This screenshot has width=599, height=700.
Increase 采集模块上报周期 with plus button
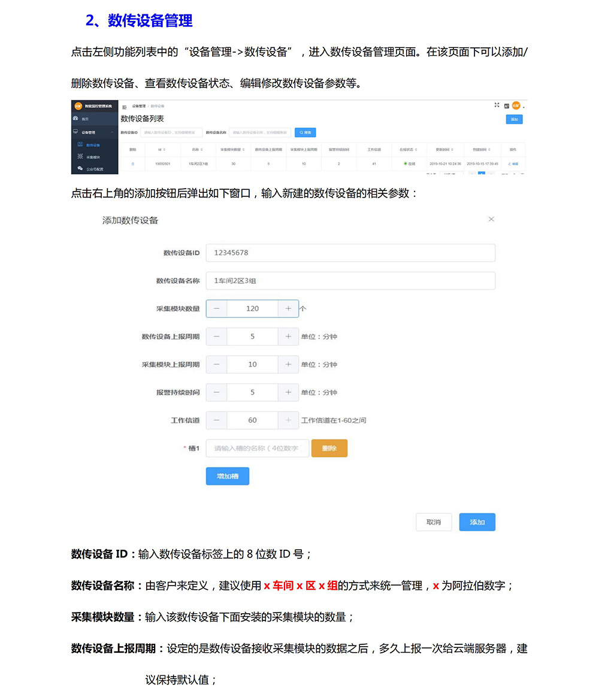pyautogui.click(x=288, y=364)
